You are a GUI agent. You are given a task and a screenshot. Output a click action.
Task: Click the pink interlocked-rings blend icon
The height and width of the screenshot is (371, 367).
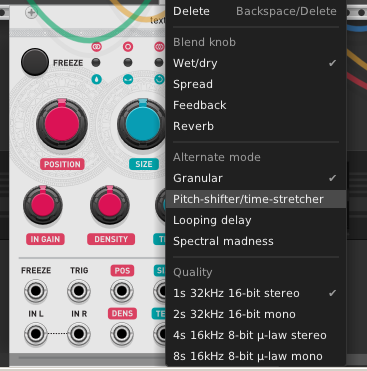click(x=96, y=47)
